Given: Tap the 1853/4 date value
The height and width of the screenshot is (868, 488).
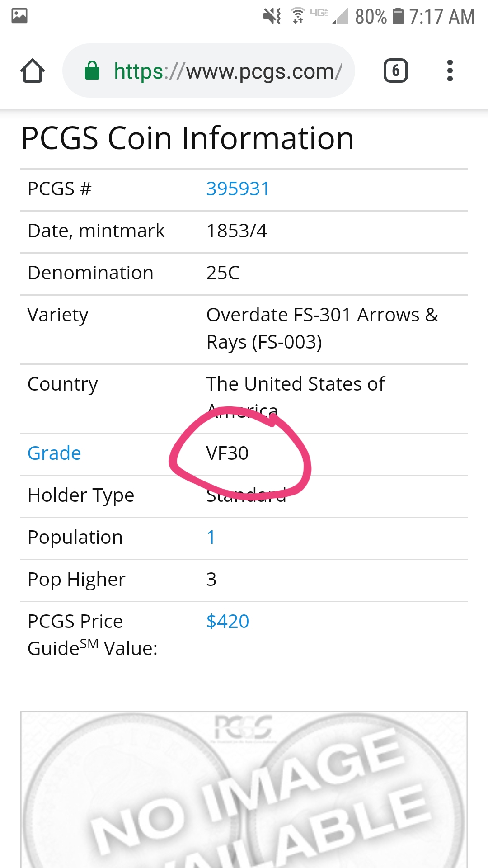Looking at the screenshot, I should pos(237,231).
